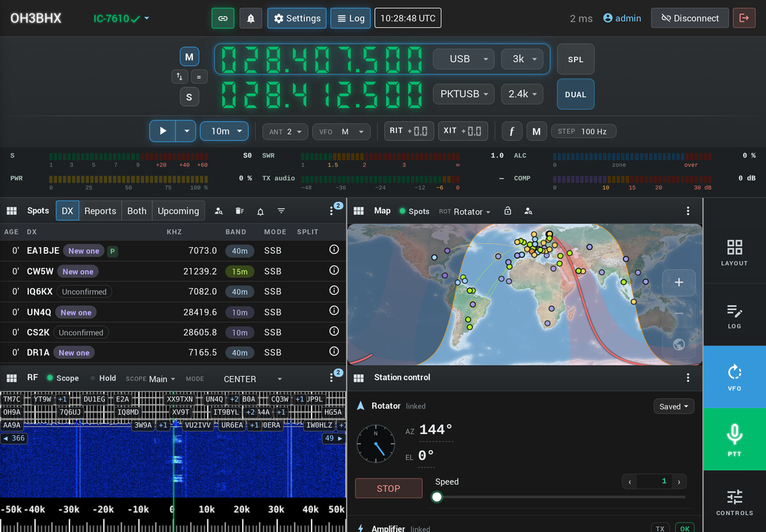Screen dimensions: 766x532
Task: Open the 10m band dropdown
Action: (225, 131)
